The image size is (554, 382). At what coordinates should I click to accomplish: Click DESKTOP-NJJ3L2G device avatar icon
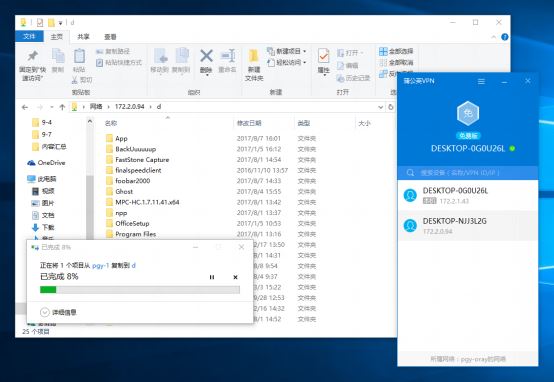click(x=410, y=225)
